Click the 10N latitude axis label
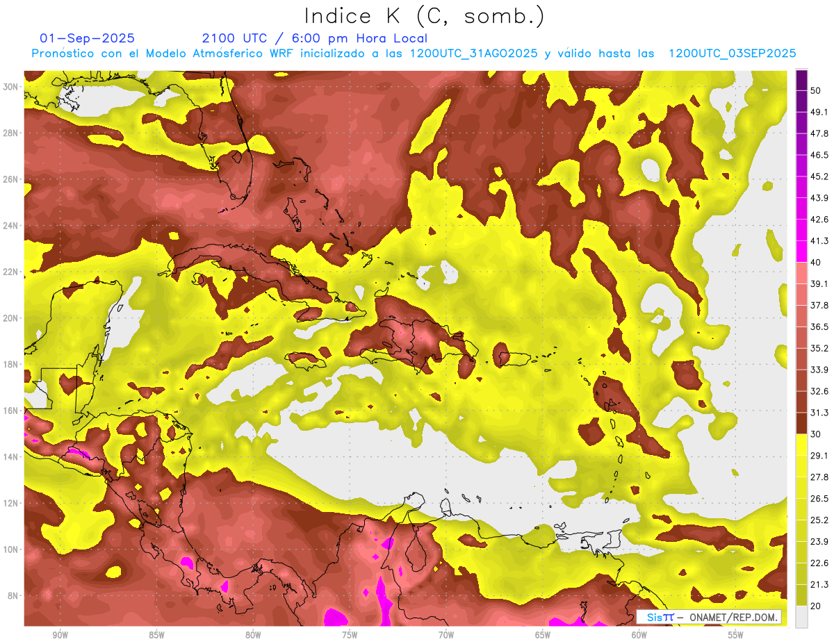Viewport: 834px width, 644px height. pos(10,550)
